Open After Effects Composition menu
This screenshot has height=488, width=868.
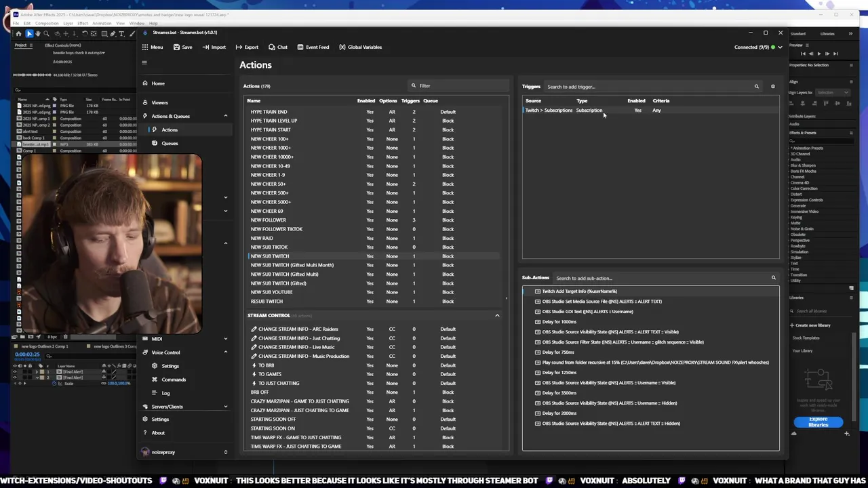47,24
